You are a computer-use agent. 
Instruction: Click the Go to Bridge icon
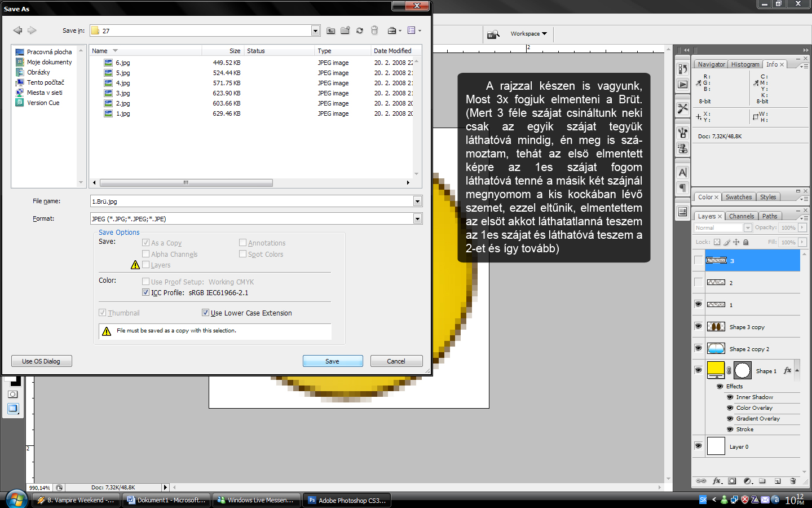[x=493, y=34]
